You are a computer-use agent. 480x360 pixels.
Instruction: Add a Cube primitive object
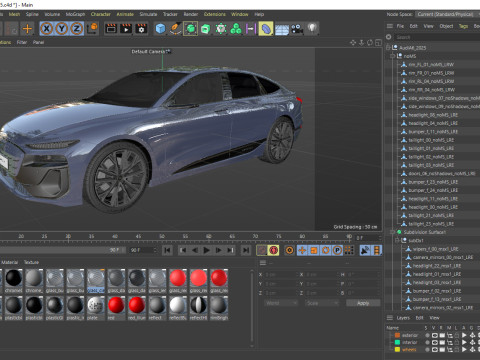pos(160,29)
